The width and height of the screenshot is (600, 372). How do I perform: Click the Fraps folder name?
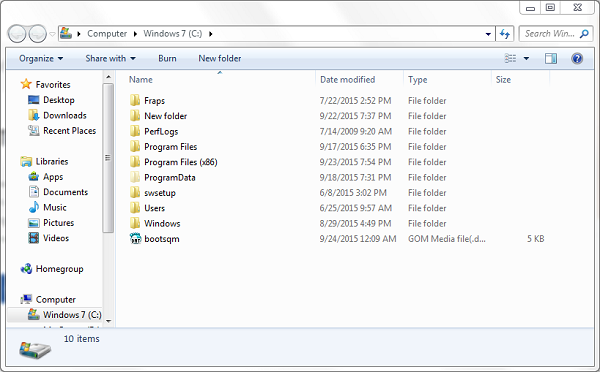(x=154, y=101)
